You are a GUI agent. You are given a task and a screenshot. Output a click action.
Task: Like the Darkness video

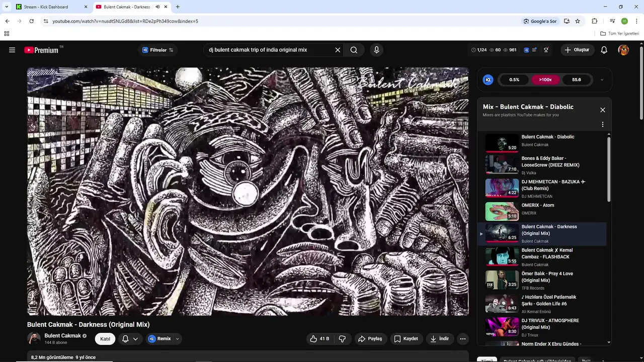tap(319, 339)
